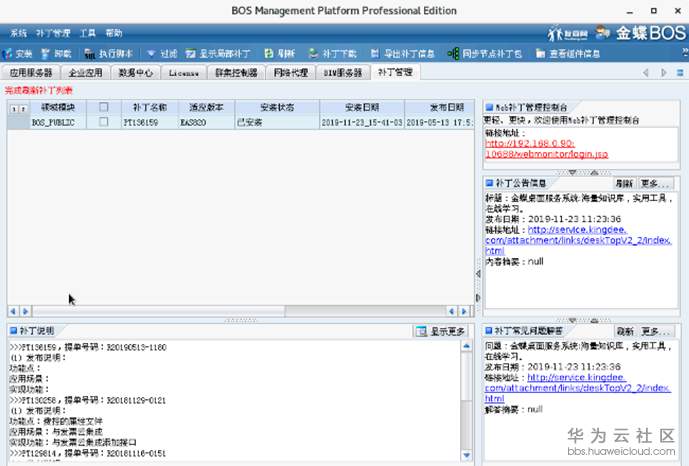Switch to the 网络代理 tab

(290, 72)
